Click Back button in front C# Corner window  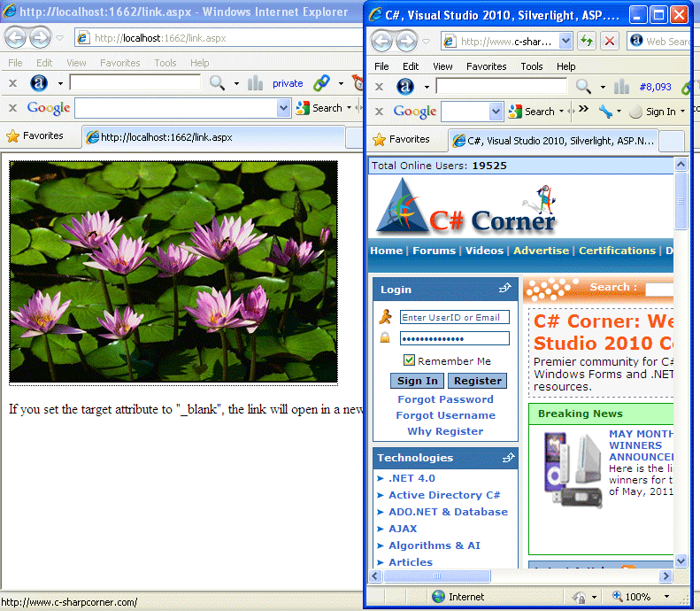pos(382,42)
